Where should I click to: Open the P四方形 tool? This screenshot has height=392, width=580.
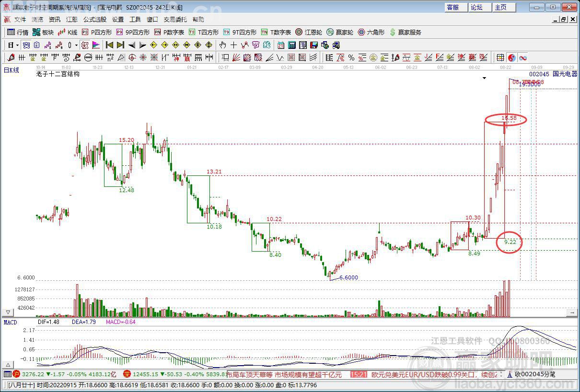pyautogui.click(x=96, y=32)
